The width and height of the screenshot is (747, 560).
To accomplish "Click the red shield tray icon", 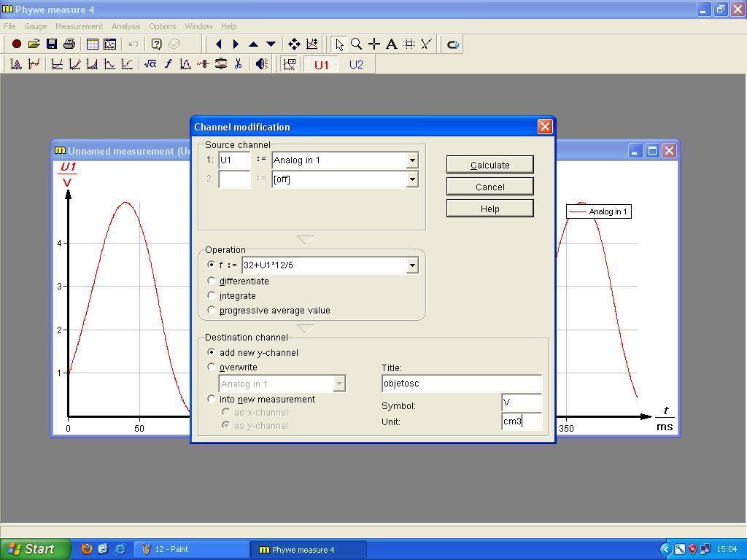I will coord(692,550).
